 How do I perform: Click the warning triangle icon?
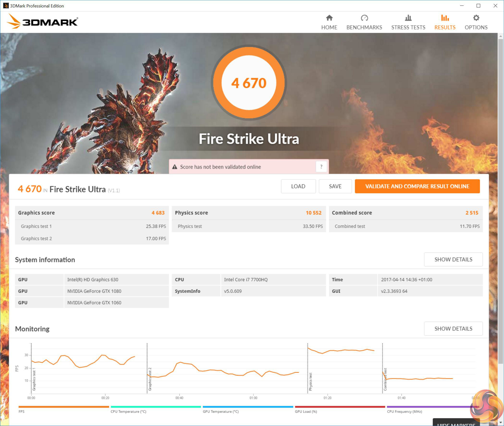(175, 167)
